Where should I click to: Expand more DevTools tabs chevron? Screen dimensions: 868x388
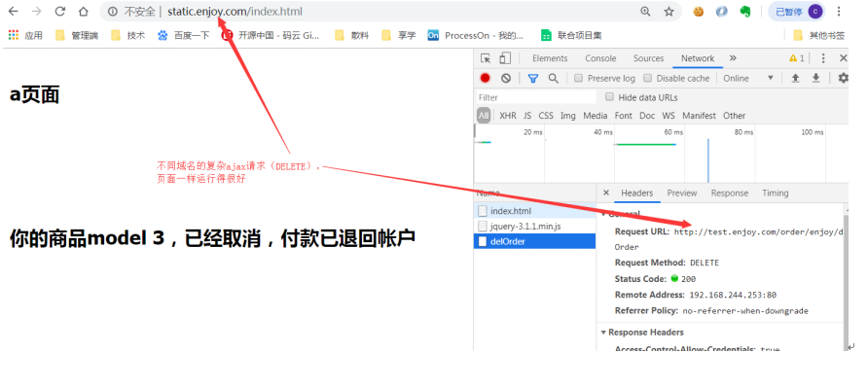tap(733, 58)
